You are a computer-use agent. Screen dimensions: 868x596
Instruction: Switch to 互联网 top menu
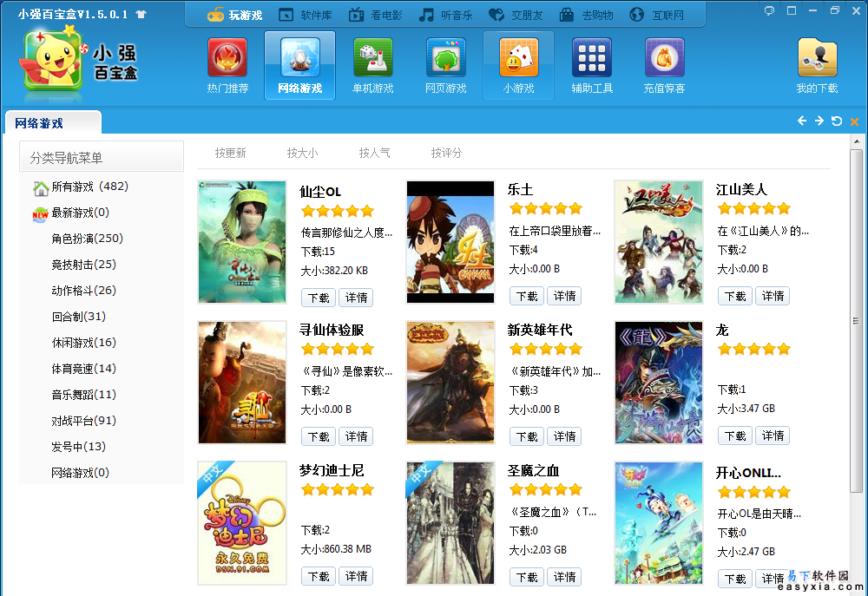(656, 15)
